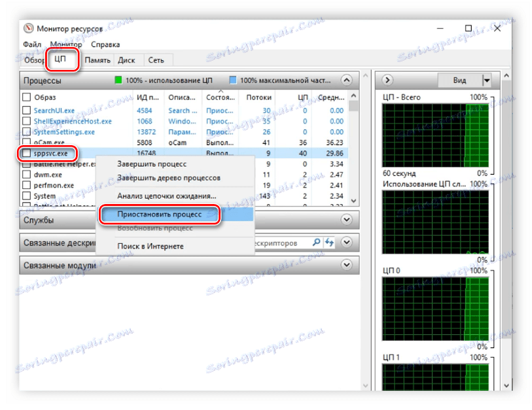Collapse graph pane with right arrow button
This screenshot has width=532, height=410.
click(387, 80)
